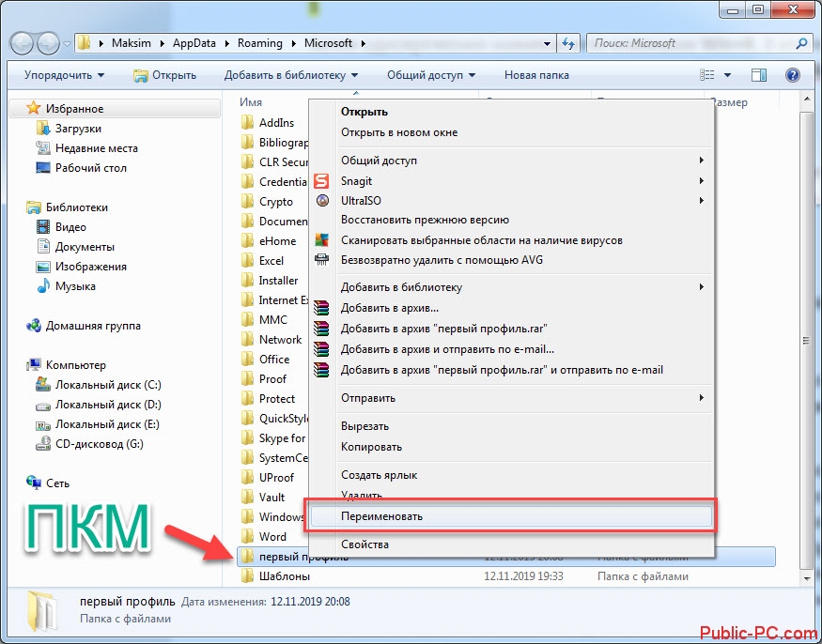Select Документы in the sidebar
The height and width of the screenshot is (644, 822).
(85, 247)
